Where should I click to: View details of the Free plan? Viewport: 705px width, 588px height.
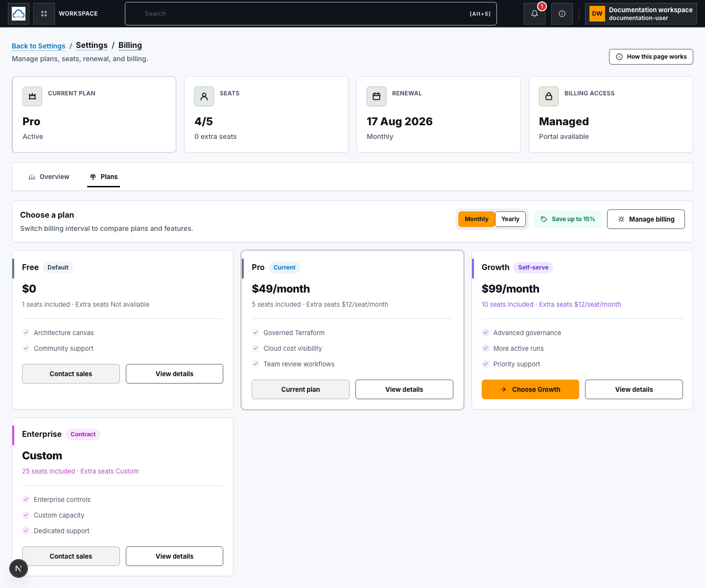tap(174, 374)
